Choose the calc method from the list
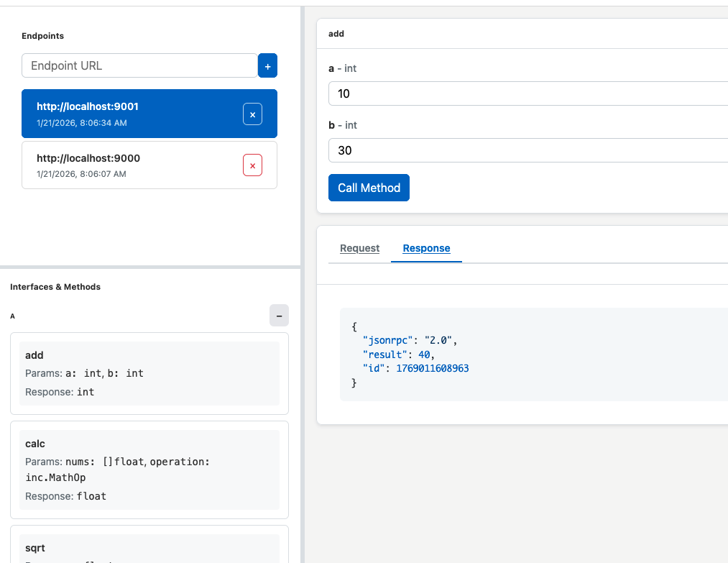 click(149, 470)
